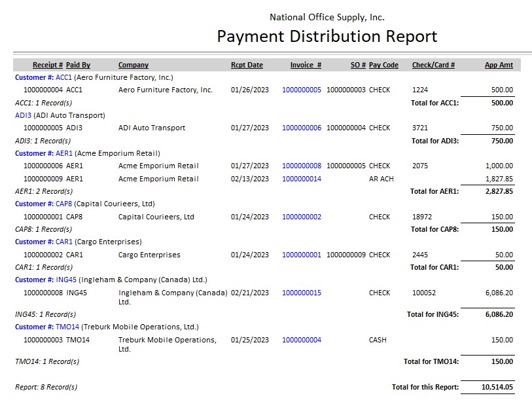Click the Check/Card # column header
Image resolution: width=532 pixels, height=402 pixels.
pyautogui.click(x=433, y=65)
